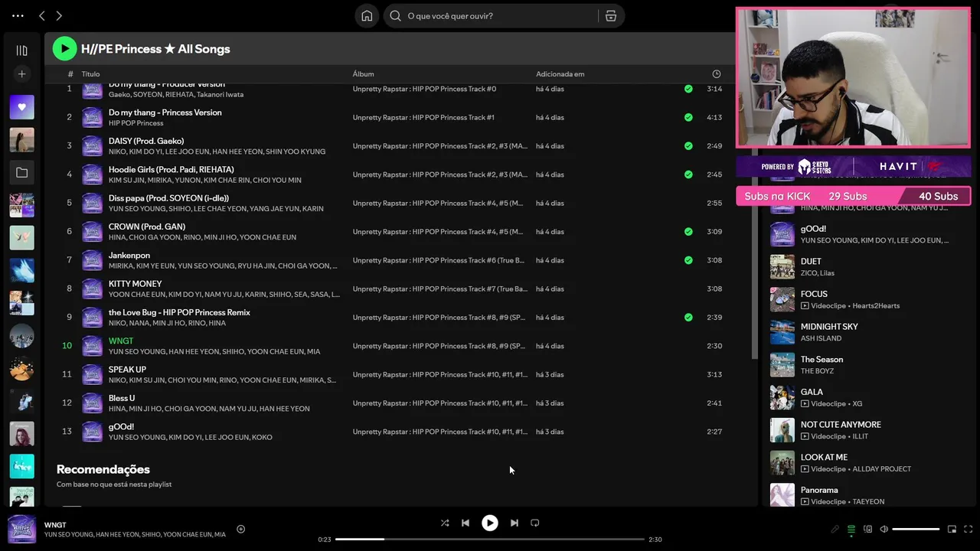Toggle saved check on DAISY (Prod. Gaeko)
This screenshot has height=551, width=980.
pyautogui.click(x=688, y=146)
